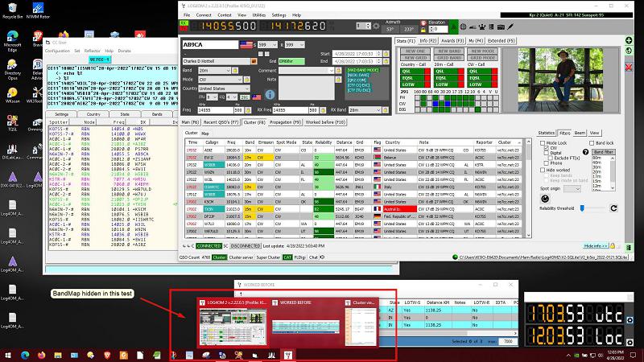
Task: Toggle the lock icon beside Start time
Action: pyautogui.click(x=386, y=54)
